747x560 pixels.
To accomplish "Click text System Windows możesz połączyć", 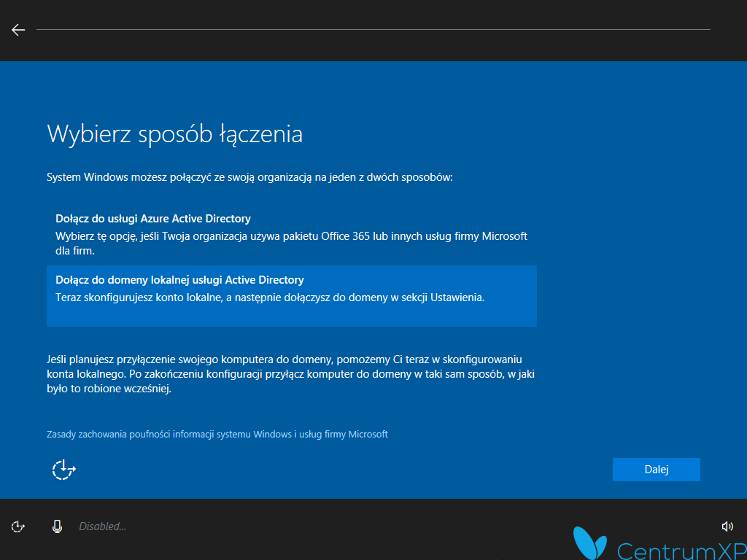I will point(249,177).
